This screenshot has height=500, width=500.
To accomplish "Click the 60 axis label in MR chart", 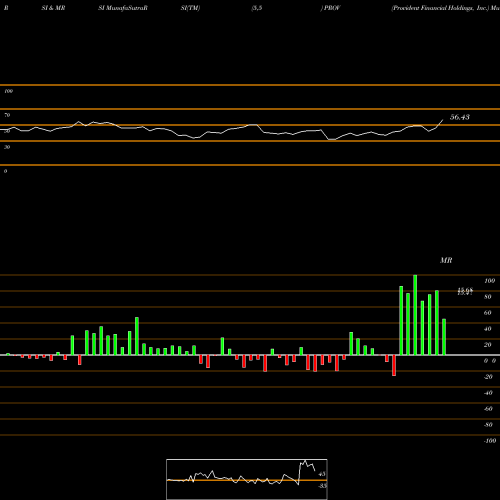I will coord(488,313).
